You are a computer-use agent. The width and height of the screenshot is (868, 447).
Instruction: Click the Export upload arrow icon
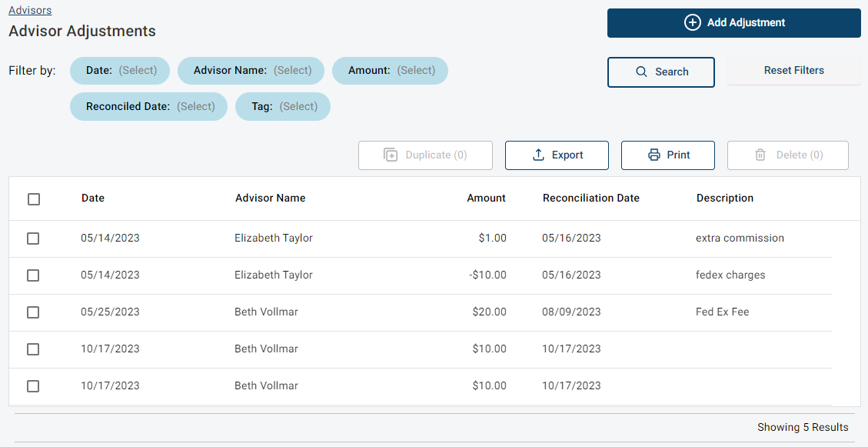coord(538,155)
